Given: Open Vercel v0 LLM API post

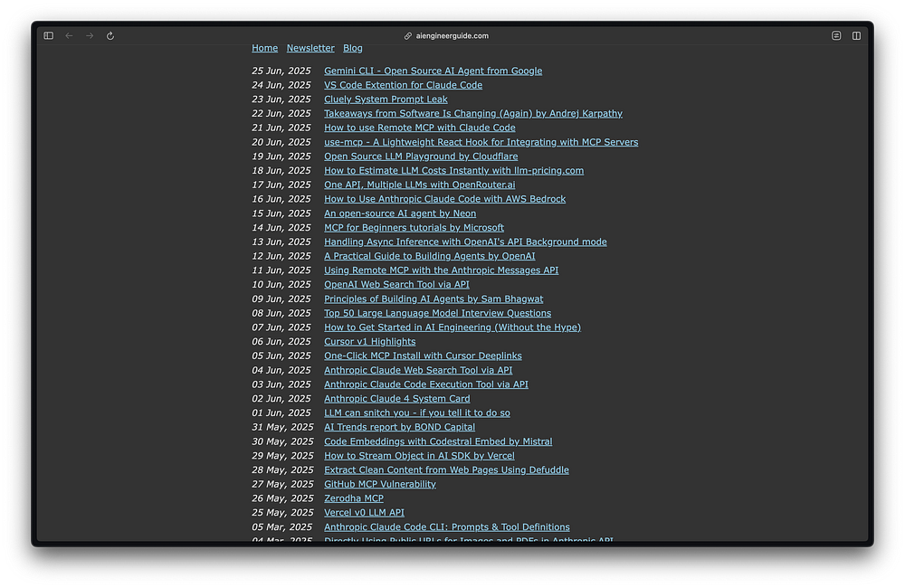Looking at the screenshot, I should coord(364,513).
